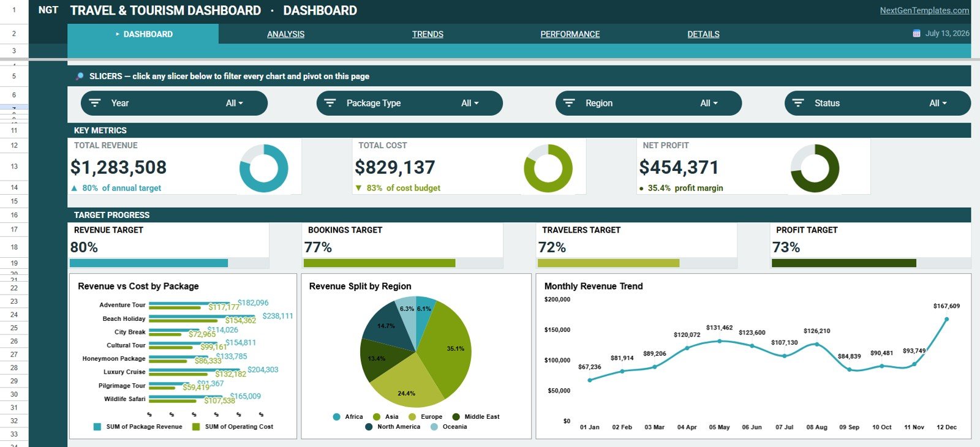The height and width of the screenshot is (447, 980).
Task: Switch to the DASHBOARD tab
Action: tap(143, 34)
